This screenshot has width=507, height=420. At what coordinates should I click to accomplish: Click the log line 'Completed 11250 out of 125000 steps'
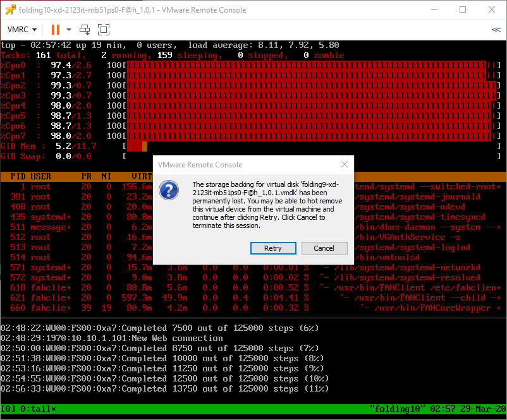[x=162, y=369]
